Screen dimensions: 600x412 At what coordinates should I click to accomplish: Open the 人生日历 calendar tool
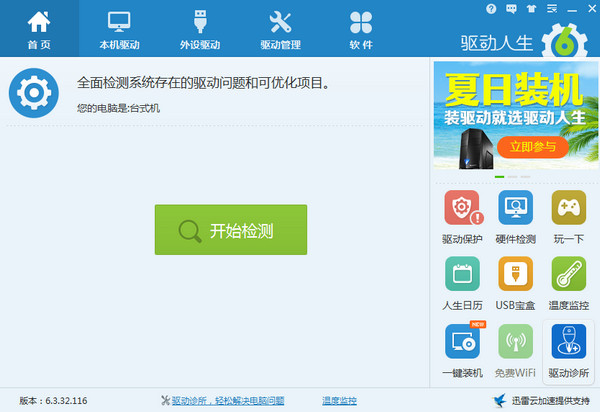click(461, 275)
